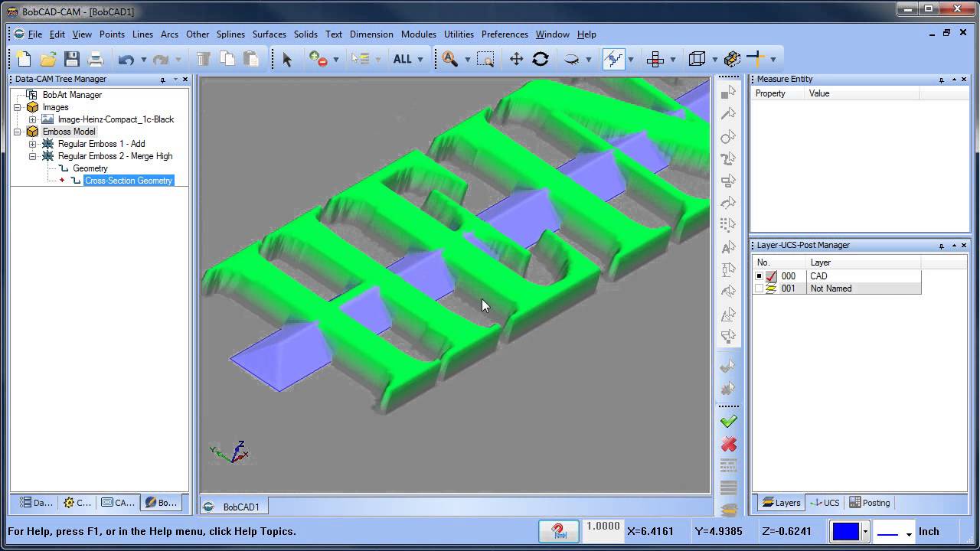Click the select-text 'A' pick icon
This screenshot has width=980, height=551.
(728, 247)
